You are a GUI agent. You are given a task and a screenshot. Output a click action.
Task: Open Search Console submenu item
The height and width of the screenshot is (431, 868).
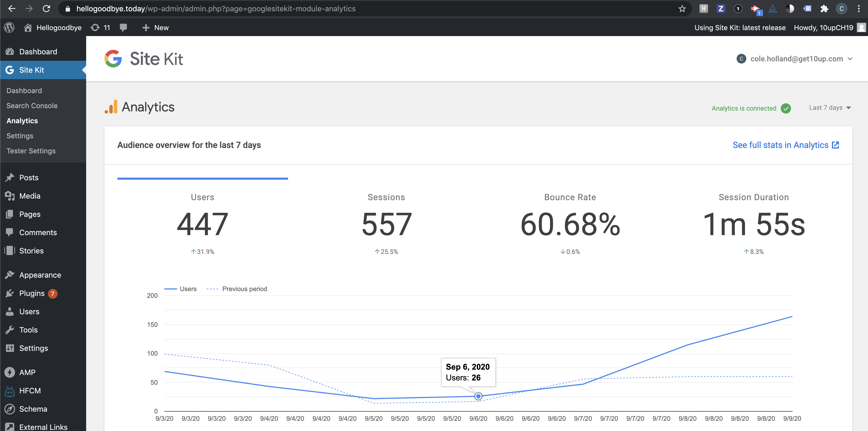pyautogui.click(x=32, y=106)
